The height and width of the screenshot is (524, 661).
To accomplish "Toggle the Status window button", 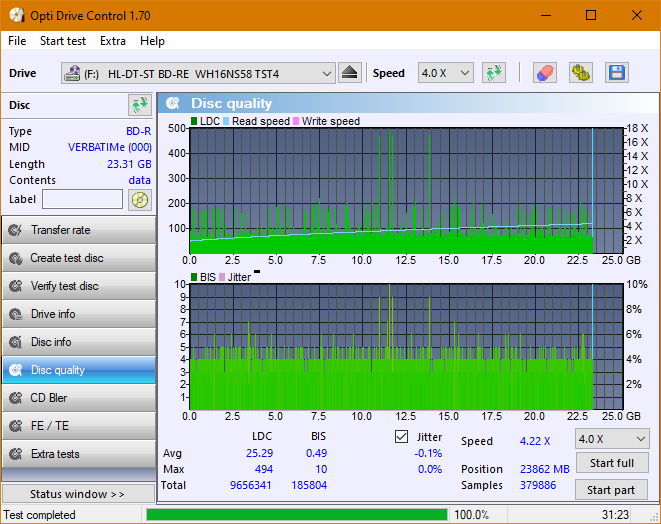I will pyautogui.click(x=78, y=494).
